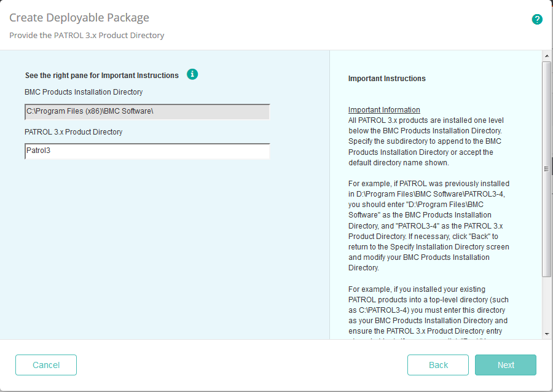The height and width of the screenshot is (392, 553).
Task: Click the BMC Products Installation Directory label
Action: click(84, 92)
